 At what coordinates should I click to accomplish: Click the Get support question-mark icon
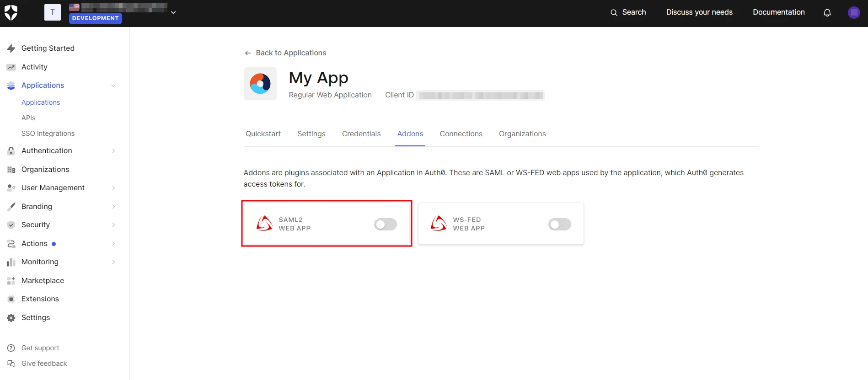[11, 348]
